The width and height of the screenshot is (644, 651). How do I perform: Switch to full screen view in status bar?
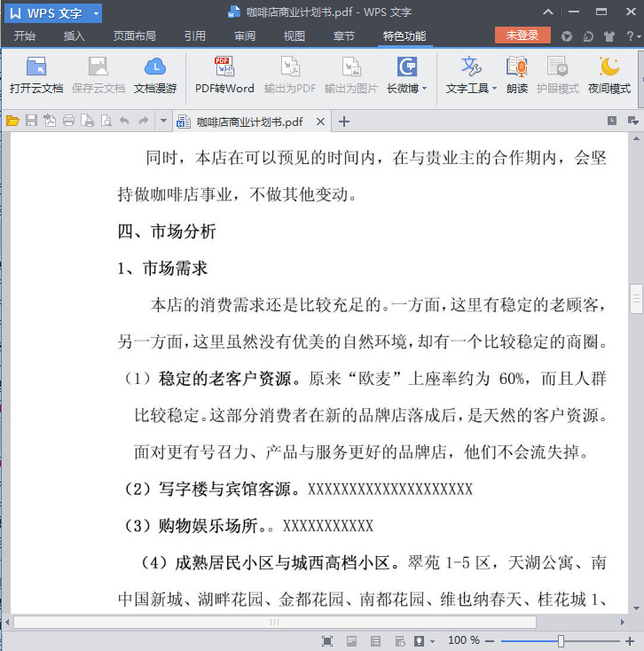click(x=327, y=641)
